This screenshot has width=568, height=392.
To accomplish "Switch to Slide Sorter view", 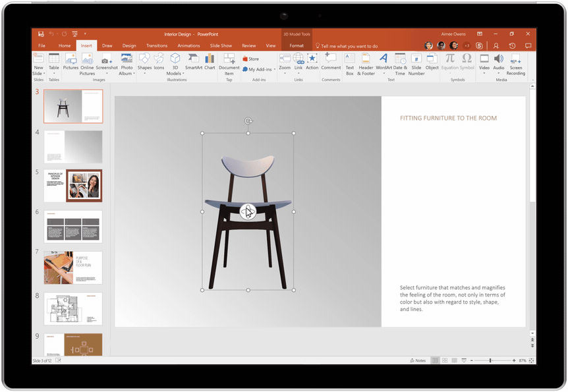I will (x=445, y=360).
